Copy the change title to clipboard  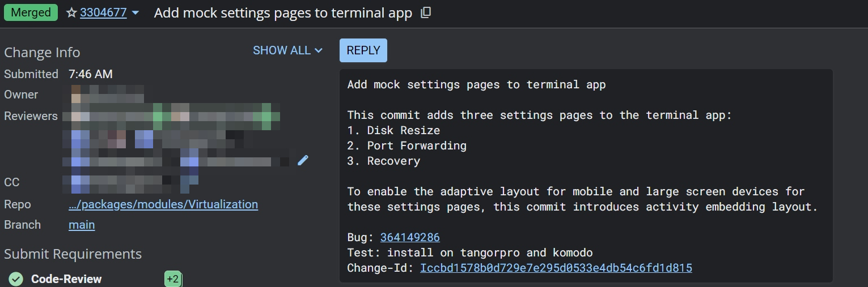pyautogui.click(x=426, y=12)
